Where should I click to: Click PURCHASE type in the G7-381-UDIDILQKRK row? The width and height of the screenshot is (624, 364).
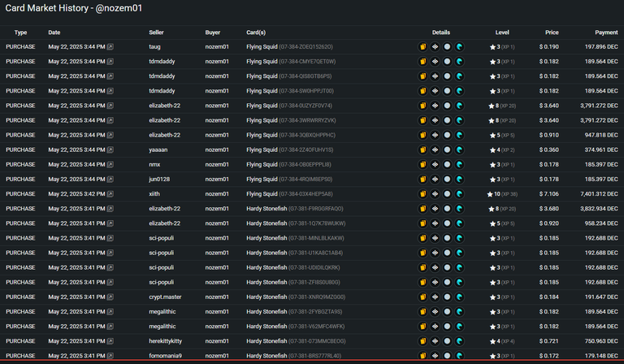click(x=20, y=268)
